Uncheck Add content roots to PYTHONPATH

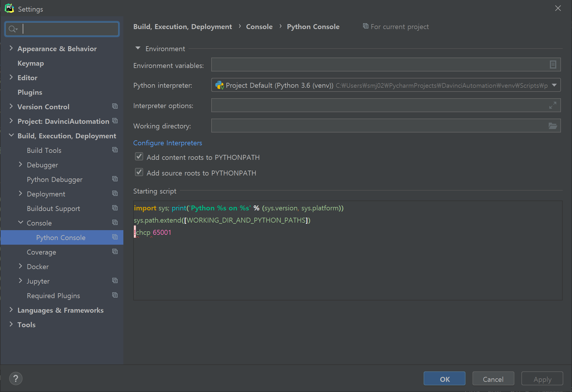pyautogui.click(x=139, y=157)
